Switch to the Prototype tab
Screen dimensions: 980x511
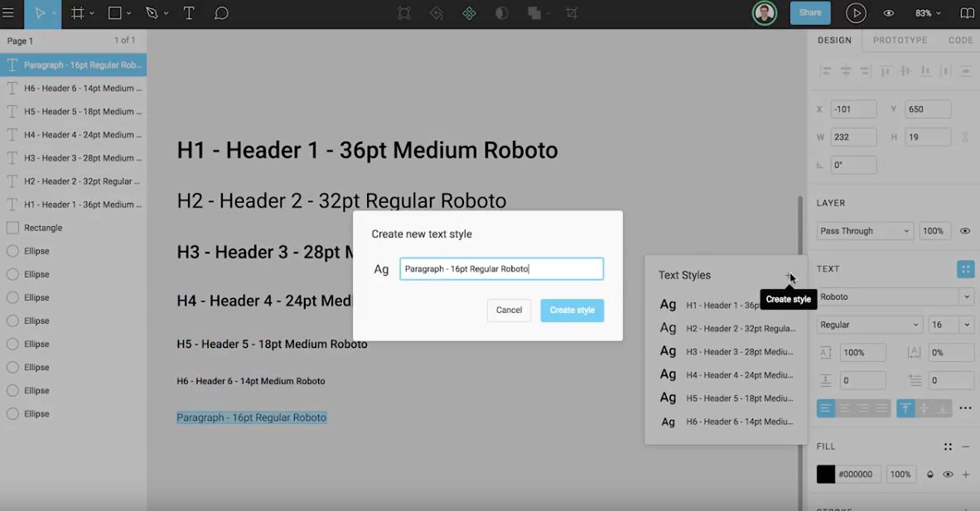coord(900,40)
